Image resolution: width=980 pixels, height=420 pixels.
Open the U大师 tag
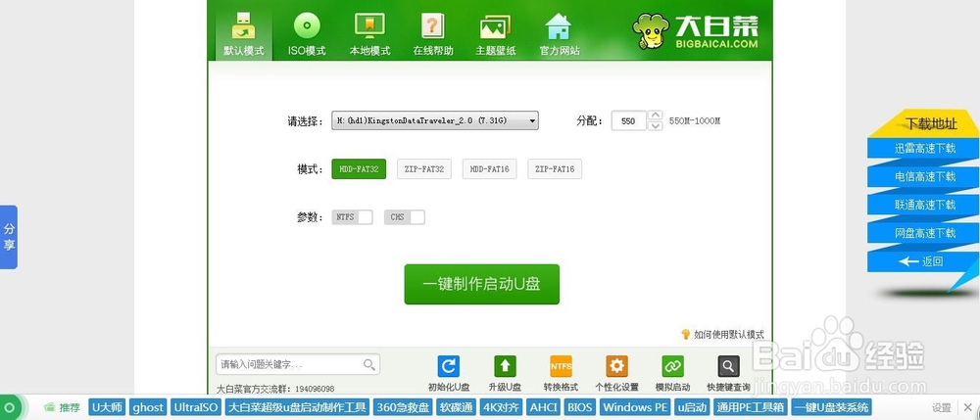(x=107, y=408)
